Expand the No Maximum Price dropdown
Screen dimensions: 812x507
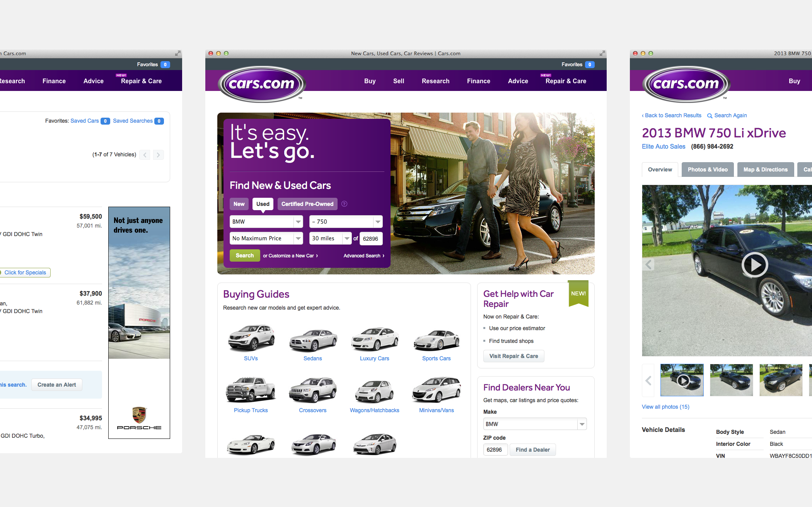pyautogui.click(x=266, y=238)
